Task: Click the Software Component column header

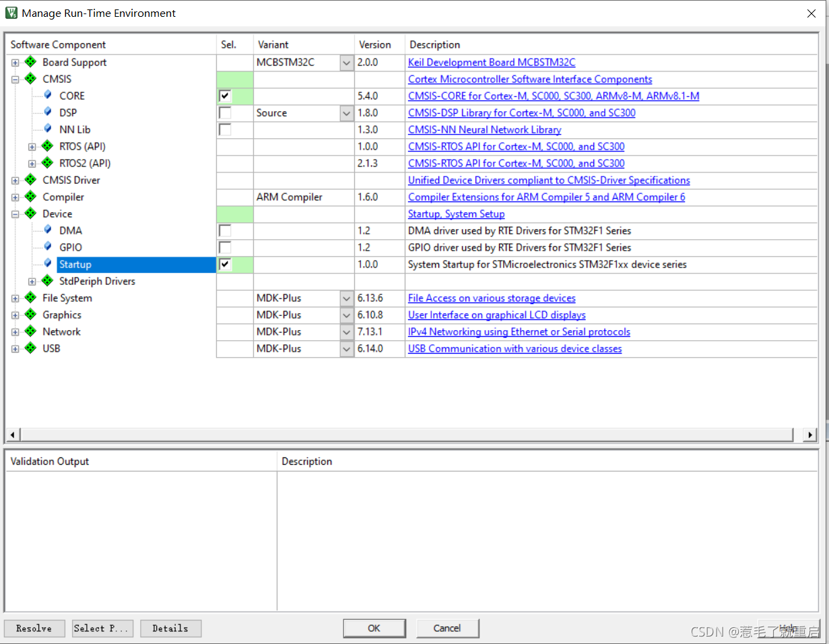Action: 111,44
